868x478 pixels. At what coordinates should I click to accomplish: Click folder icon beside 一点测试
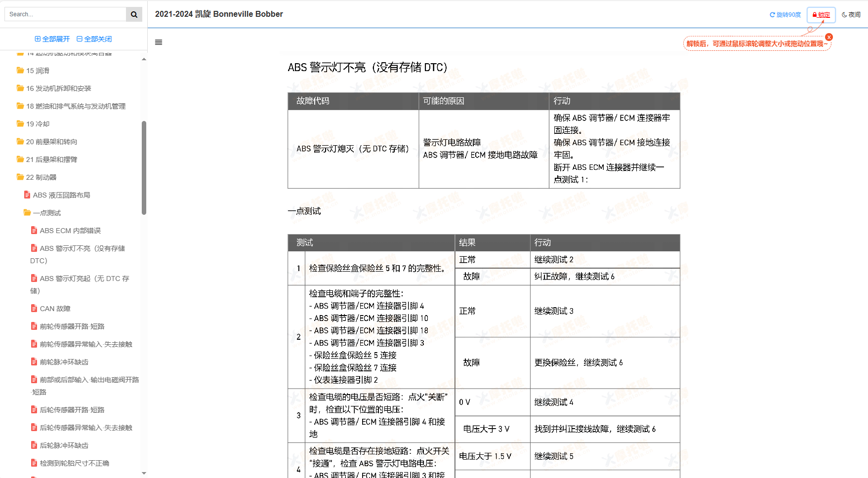click(27, 212)
